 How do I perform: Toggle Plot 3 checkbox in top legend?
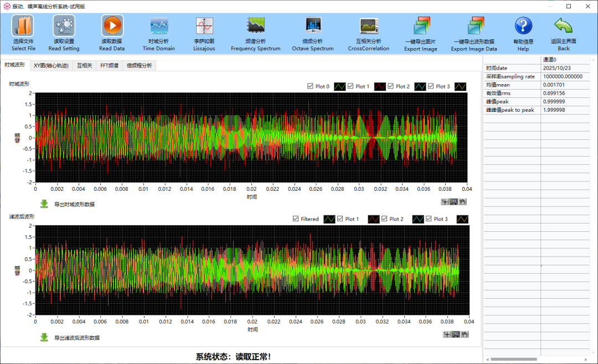[x=431, y=86]
